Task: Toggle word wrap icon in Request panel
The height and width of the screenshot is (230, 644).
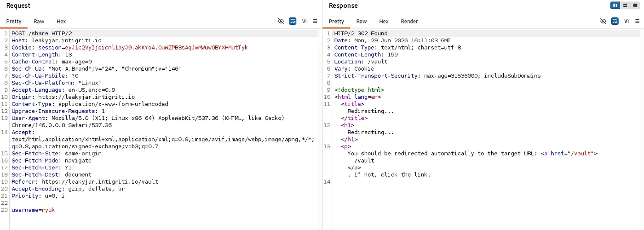Action: pos(293,21)
